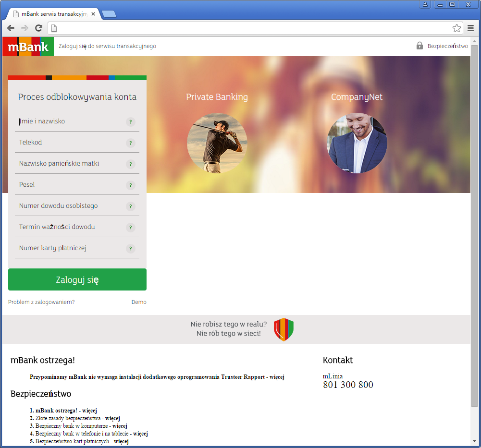Open help icon for Pesel field
The height and width of the screenshot is (448, 481).
tap(130, 185)
